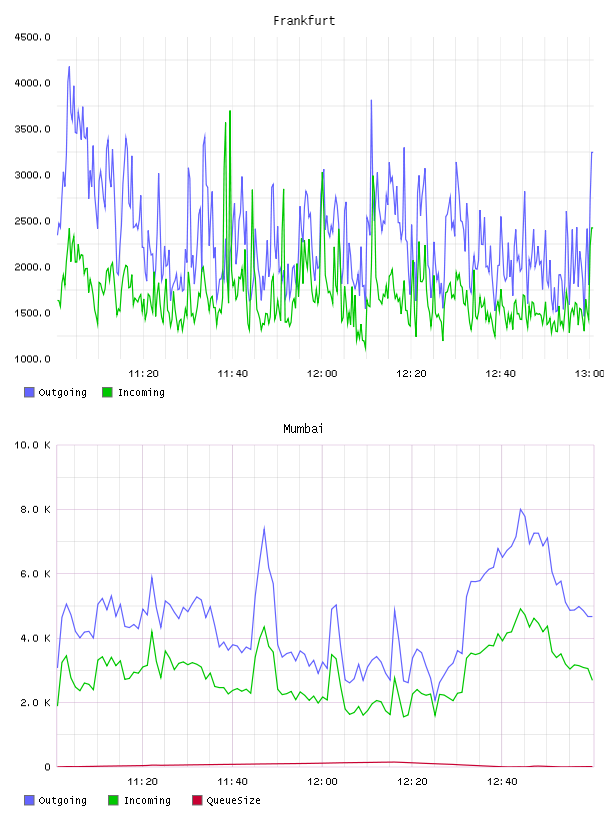Click the 10.0 K y-axis label in Mumbai chart
The height and width of the screenshot is (816, 608).
click(32, 445)
